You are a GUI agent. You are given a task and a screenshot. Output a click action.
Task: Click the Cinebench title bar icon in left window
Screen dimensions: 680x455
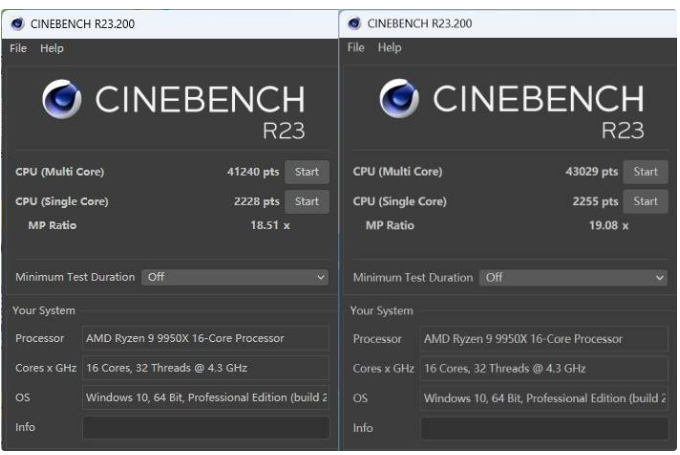[x=18, y=23]
